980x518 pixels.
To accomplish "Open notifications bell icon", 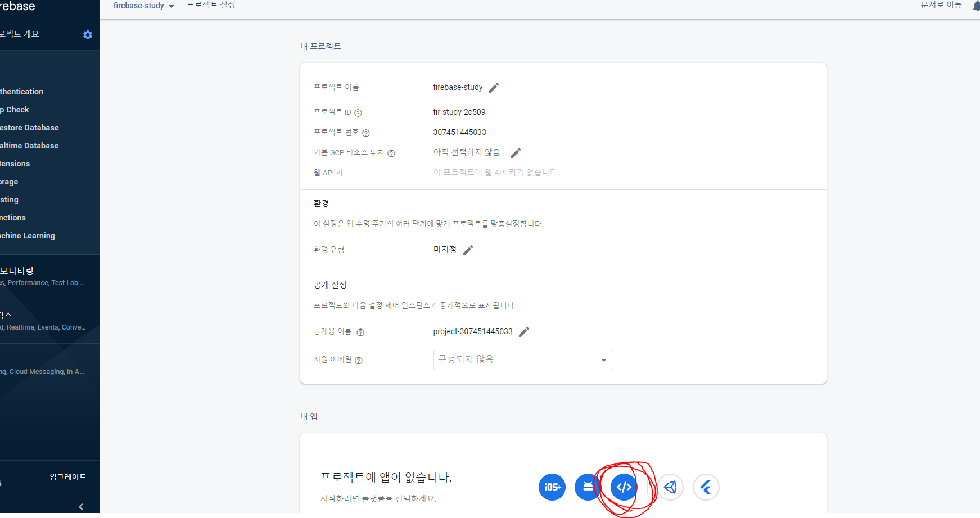I will pos(976,5).
